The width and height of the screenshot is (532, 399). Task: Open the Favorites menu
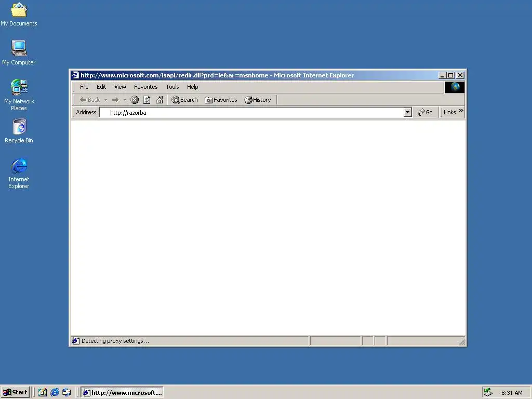point(146,87)
